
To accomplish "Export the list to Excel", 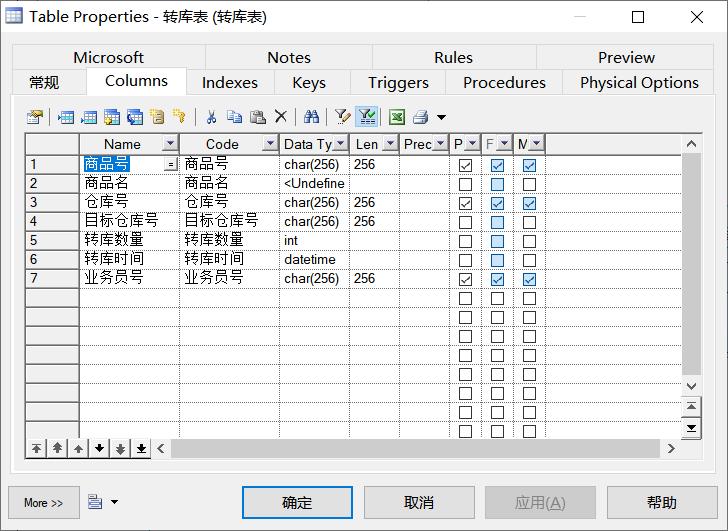I will pyautogui.click(x=397, y=117).
